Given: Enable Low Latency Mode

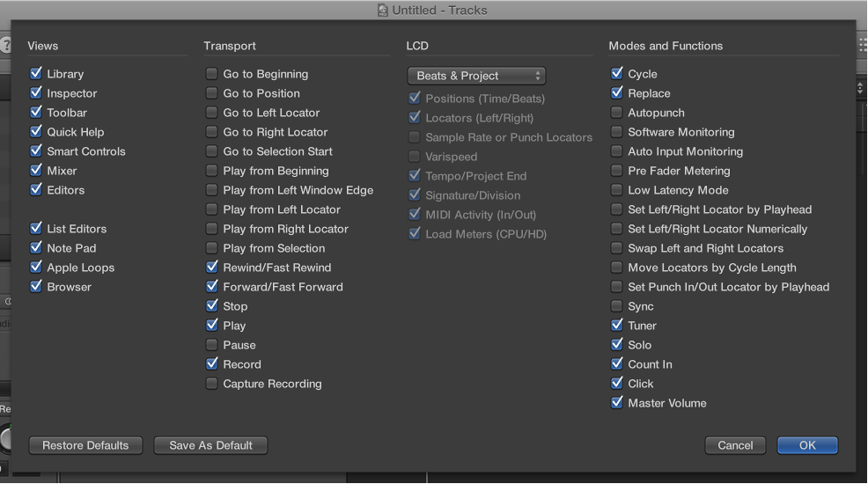Looking at the screenshot, I should coord(617,190).
